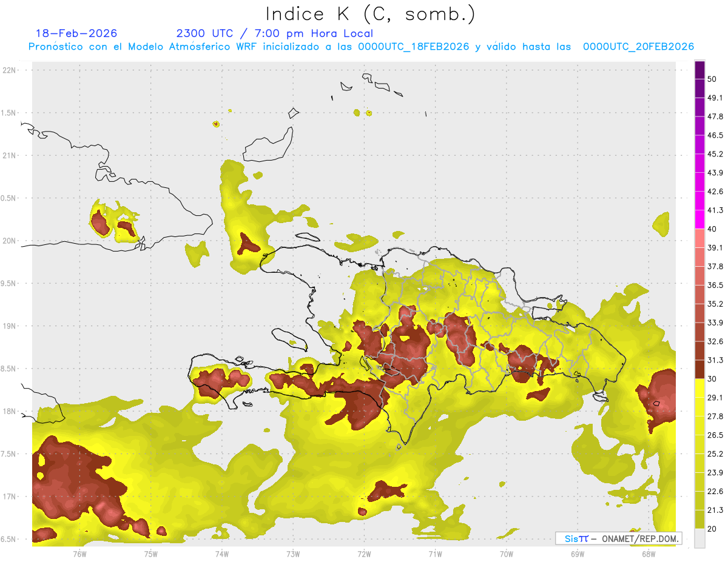Screen dimensions: 728x562
Task: Click the colorbar value "26.5"
Action: click(x=715, y=435)
